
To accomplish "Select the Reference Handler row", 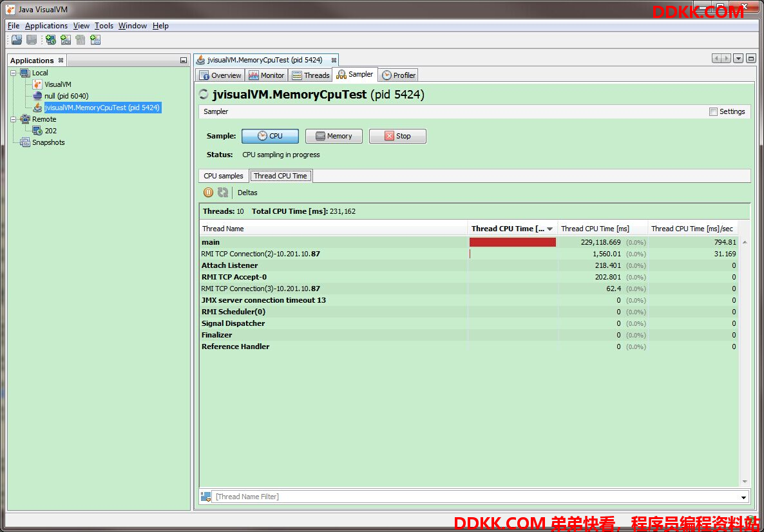I will click(x=469, y=347).
